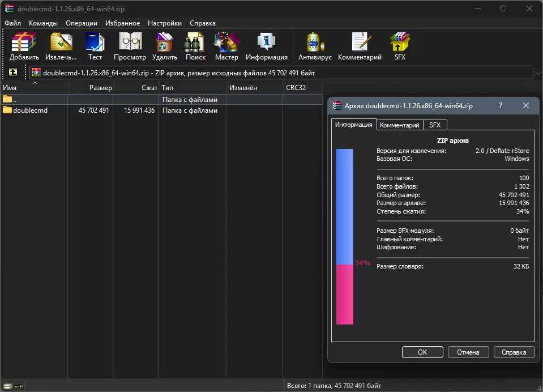Click the pink '34%' label beside bar

(362, 263)
